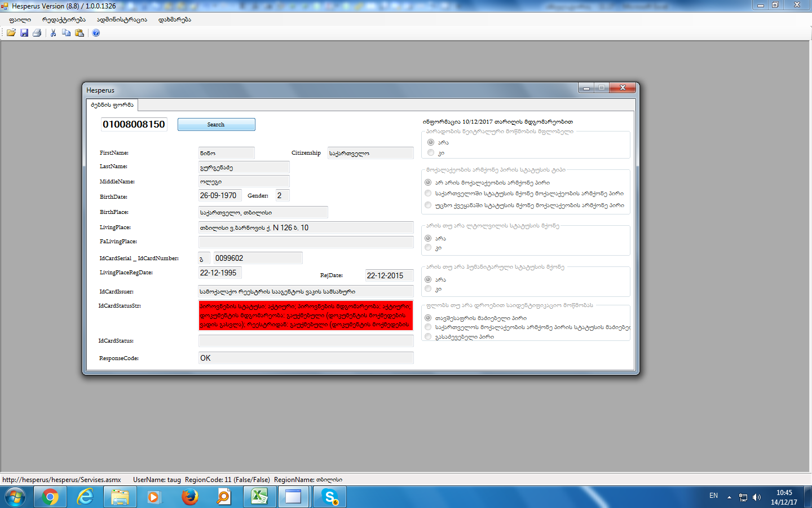This screenshot has width=812, height=508.
Task: Click the empty FaLivingPlace field
Action: click(306, 242)
